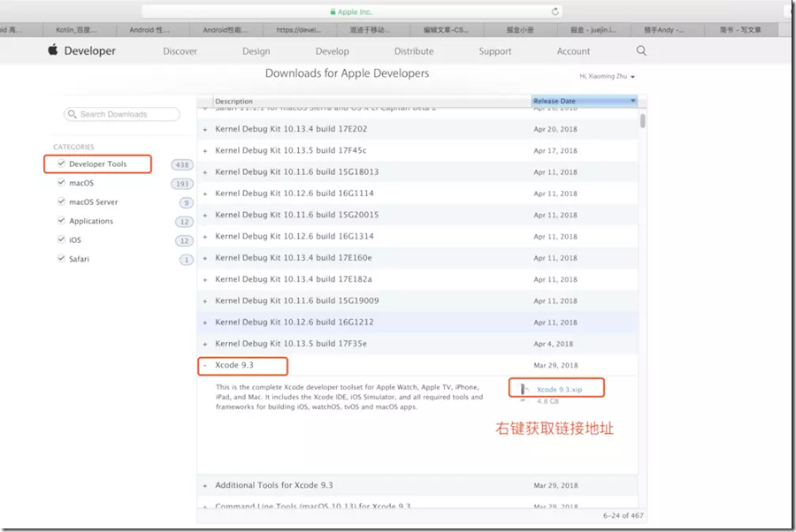Select Kernel Debug Kit 10.13.5 build 17F35e
796x532 pixels.
coord(291,344)
